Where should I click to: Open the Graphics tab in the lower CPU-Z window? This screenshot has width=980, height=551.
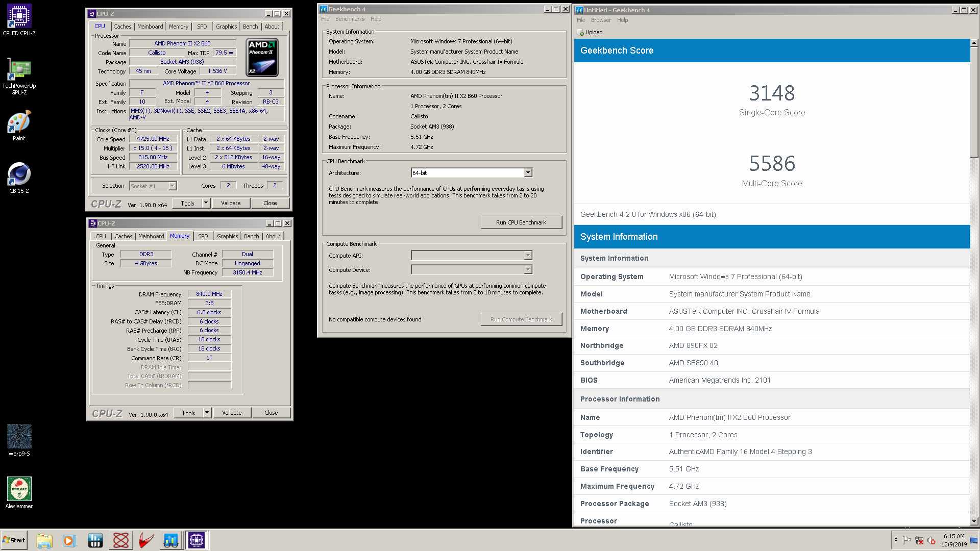click(x=227, y=236)
